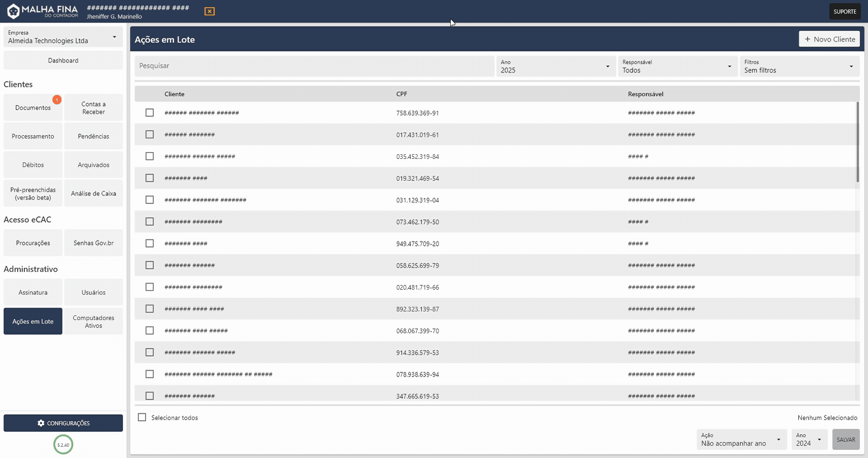Viewport: 868px width, 458px height.
Task: Click the Novo Cliente button
Action: (829, 39)
